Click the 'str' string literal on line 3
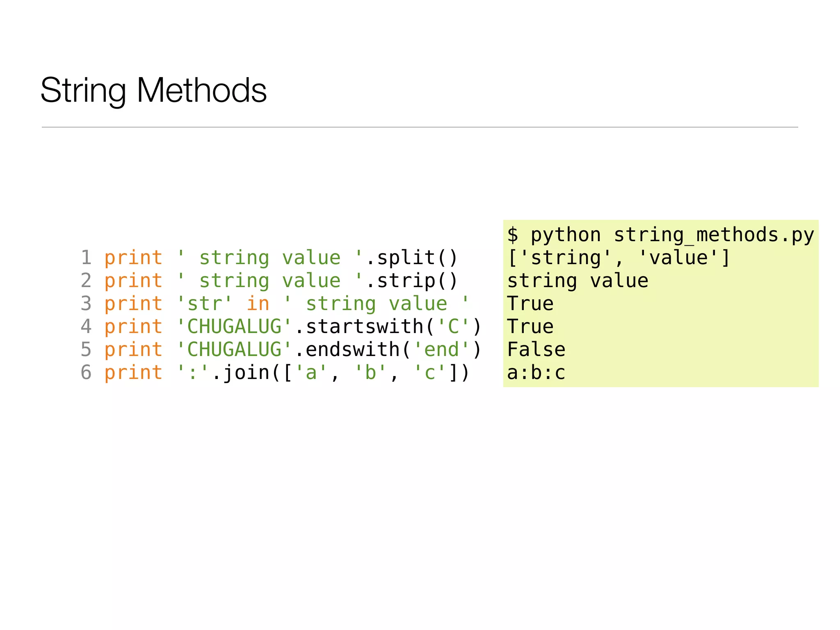 (x=205, y=304)
